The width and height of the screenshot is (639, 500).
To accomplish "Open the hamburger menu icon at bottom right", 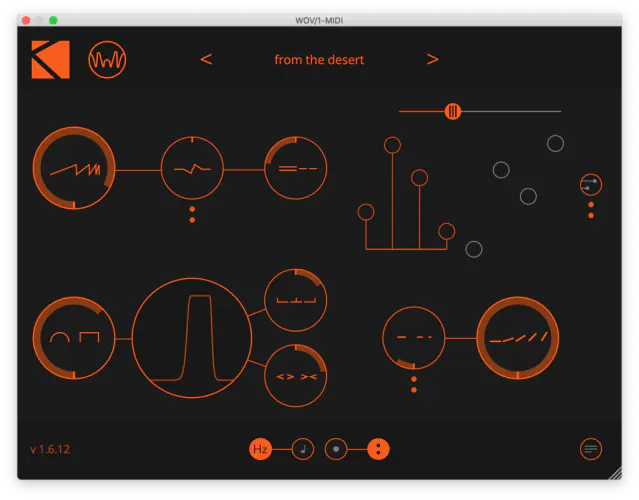I will (591, 449).
